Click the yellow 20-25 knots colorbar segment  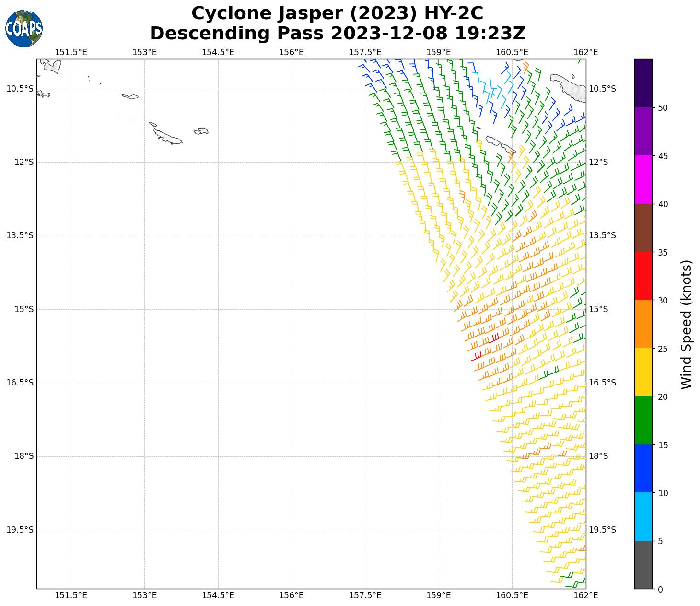pos(643,372)
